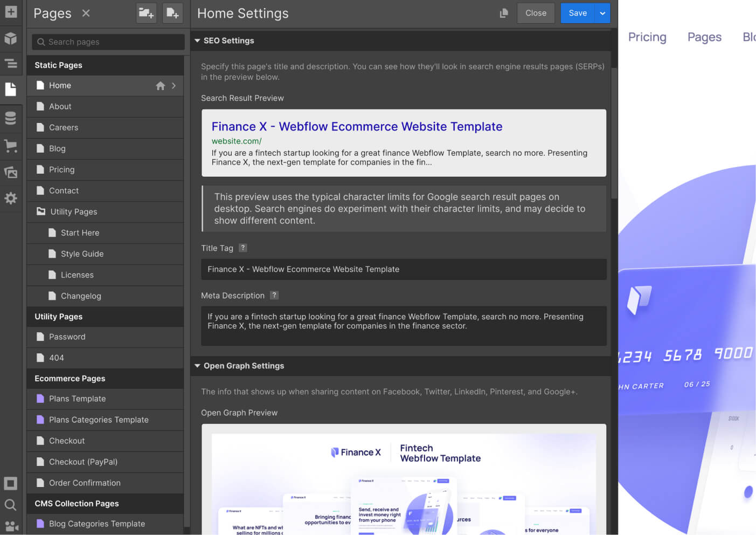Create a new folder in Pages

[146, 13]
